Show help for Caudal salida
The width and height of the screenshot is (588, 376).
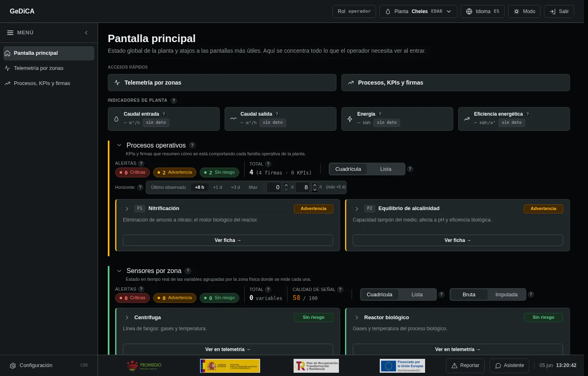[x=276, y=114]
